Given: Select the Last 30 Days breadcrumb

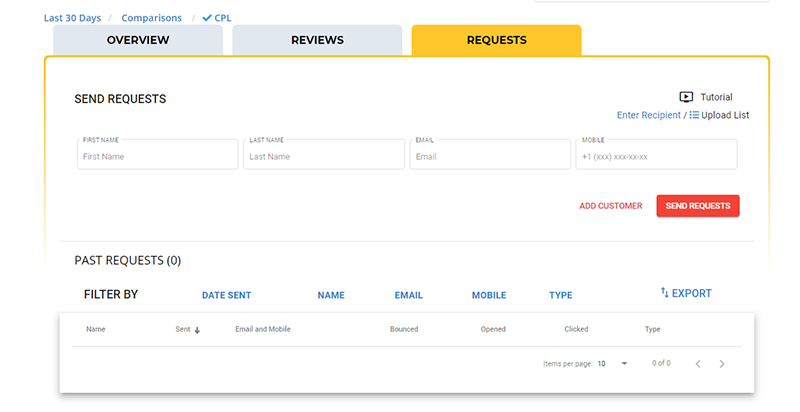Looking at the screenshot, I should tap(72, 18).
